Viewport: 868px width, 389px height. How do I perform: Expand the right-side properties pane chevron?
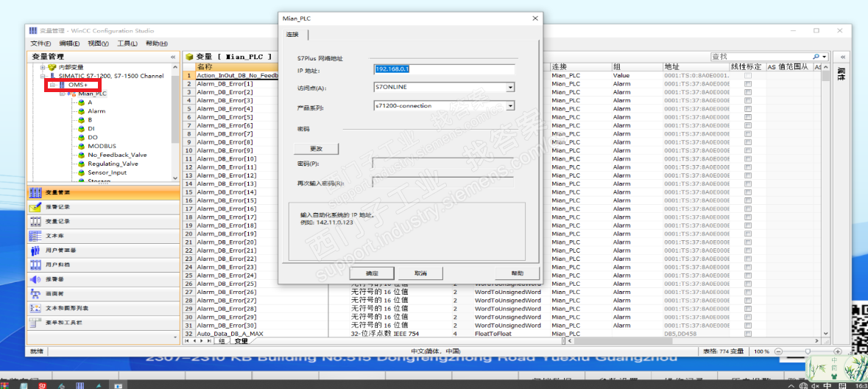pos(841,57)
